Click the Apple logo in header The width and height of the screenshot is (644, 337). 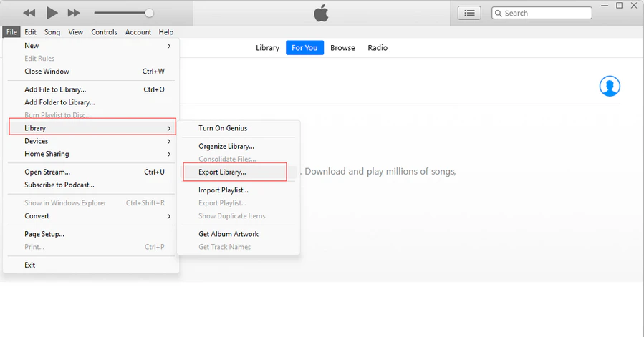point(321,13)
